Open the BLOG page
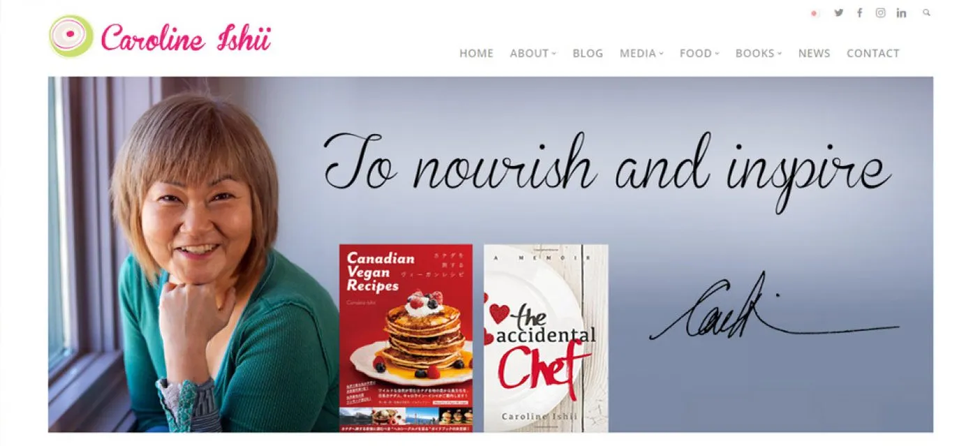Screen dimensions: 980x446 588,53
